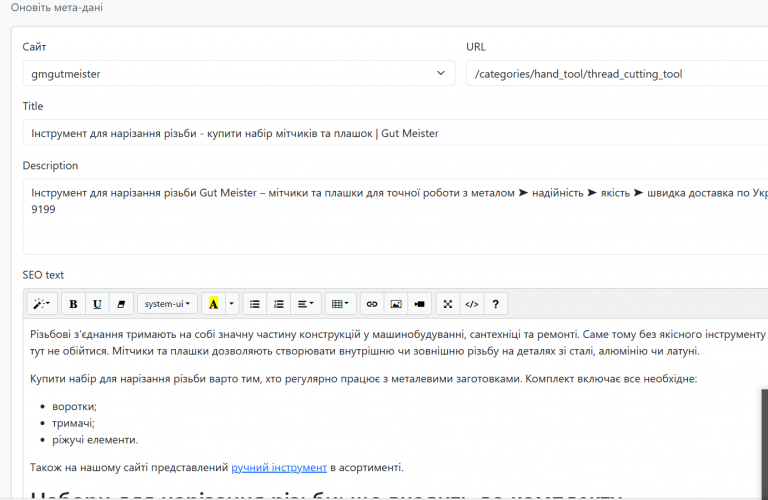Switch to code view
Image resolution: width=768 pixels, height=500 pixels.
pyautogui.click(x=472, y=304)
